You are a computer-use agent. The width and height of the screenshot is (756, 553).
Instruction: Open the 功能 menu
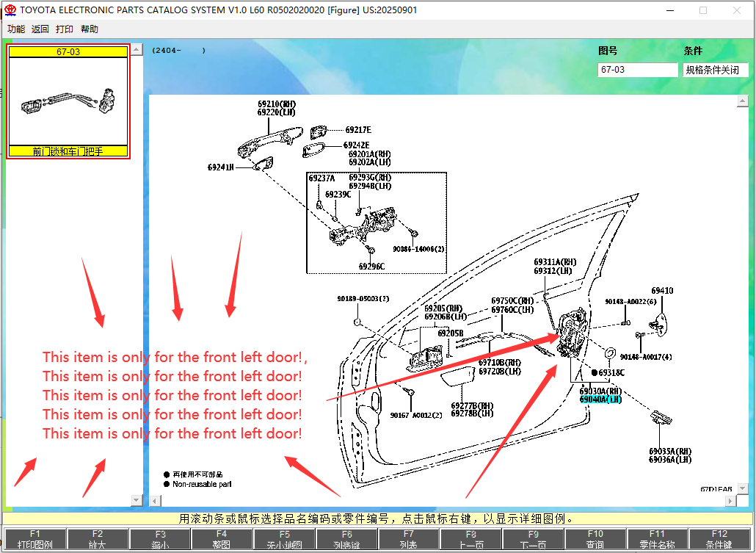click(x=16, y=29)
